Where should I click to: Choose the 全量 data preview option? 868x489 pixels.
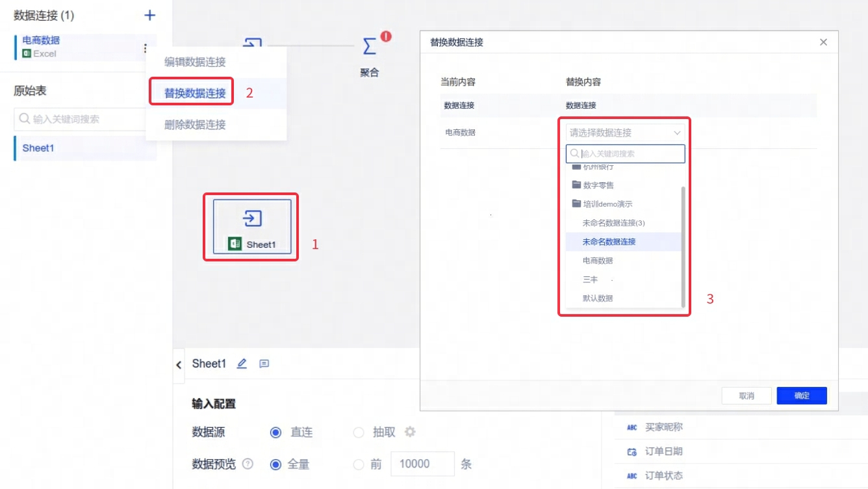tap(276, 464)
